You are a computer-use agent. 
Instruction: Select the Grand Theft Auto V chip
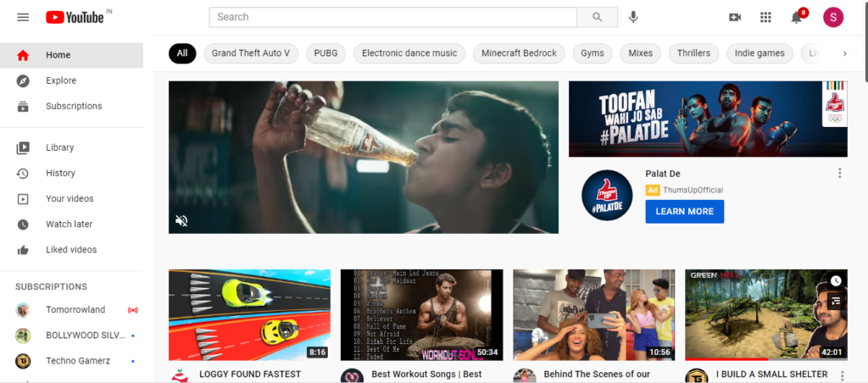[x=250, y=53]
